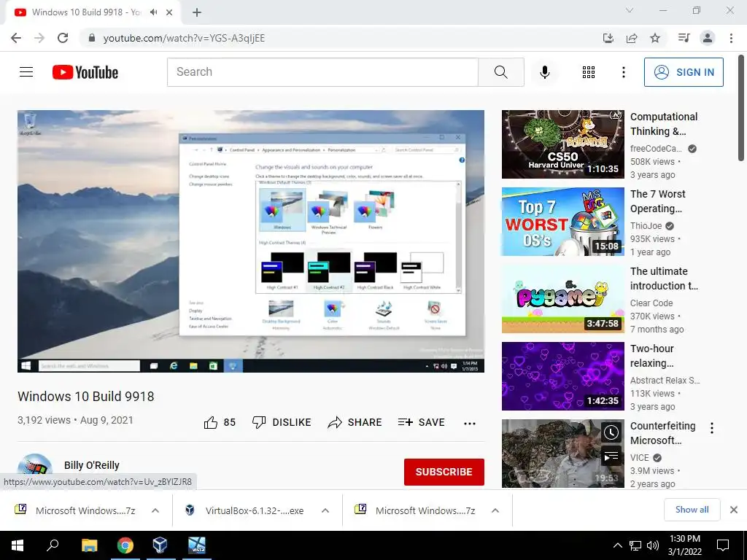Viewport: 747px width, 560px height.
Task: Open media controls in Chrome toolbar
Action: click(684, 38)
